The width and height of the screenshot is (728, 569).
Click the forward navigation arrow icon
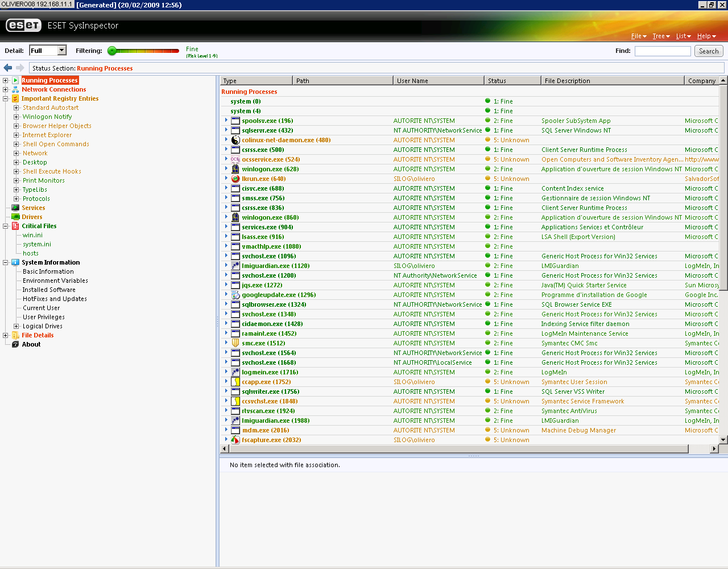click(x=20, y=68)
